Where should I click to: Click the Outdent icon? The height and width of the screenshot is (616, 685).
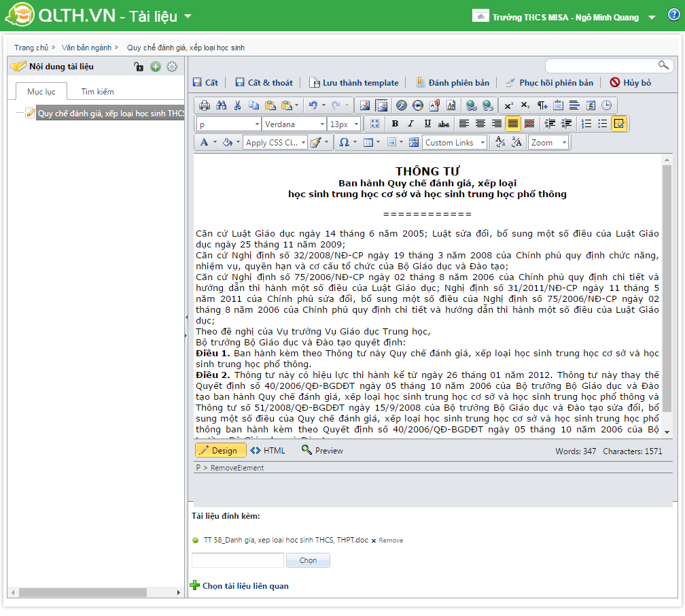567,124
